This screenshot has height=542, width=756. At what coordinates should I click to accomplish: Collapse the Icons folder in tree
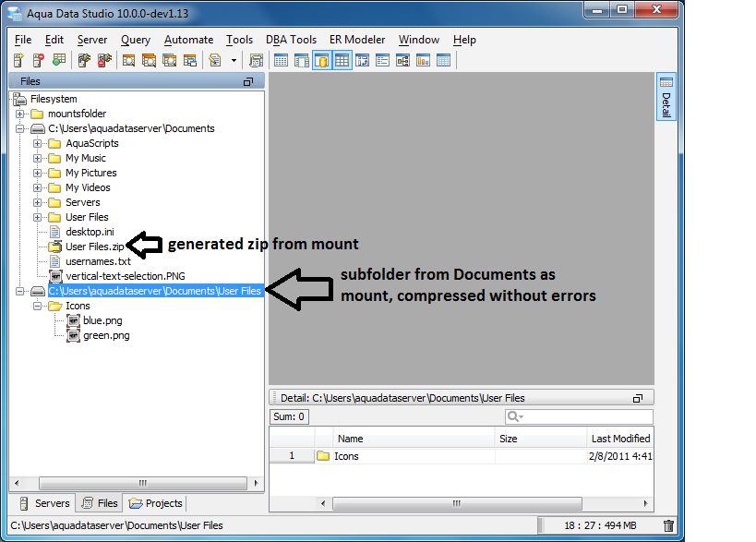pyautogui.click(x=37, y=307)
